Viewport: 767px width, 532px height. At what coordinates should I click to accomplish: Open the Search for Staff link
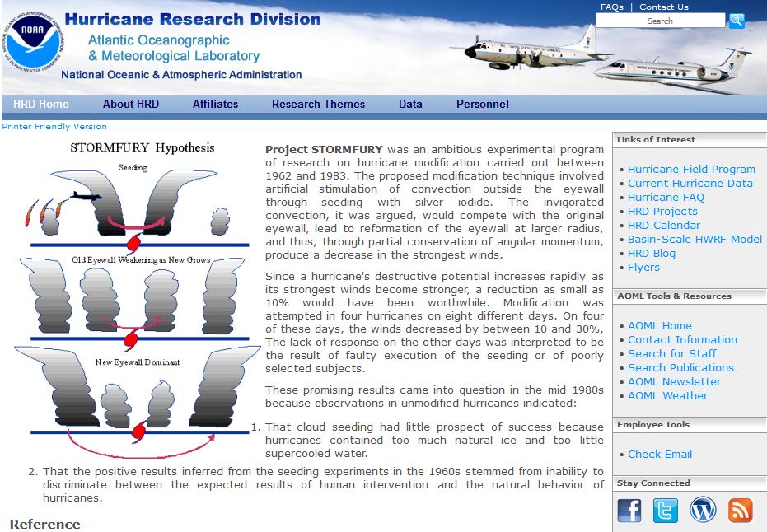coord(672,353)
